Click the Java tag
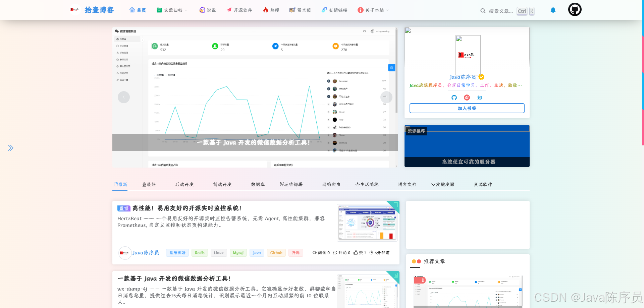Image resolution: width=644 pixels, height=308 pixels. click(x=257, y=253)
